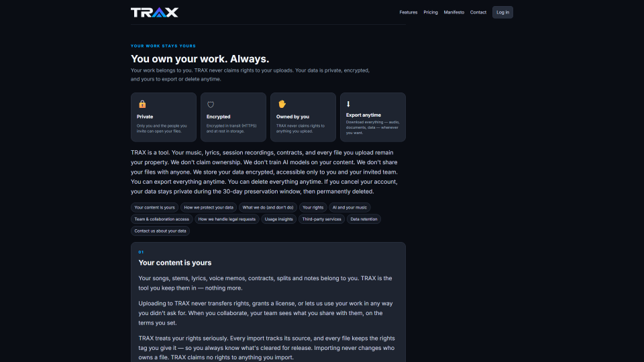Open the 'Third-party services' chip
This screenshot has height=362, width=644.
[x=321, y=219]
